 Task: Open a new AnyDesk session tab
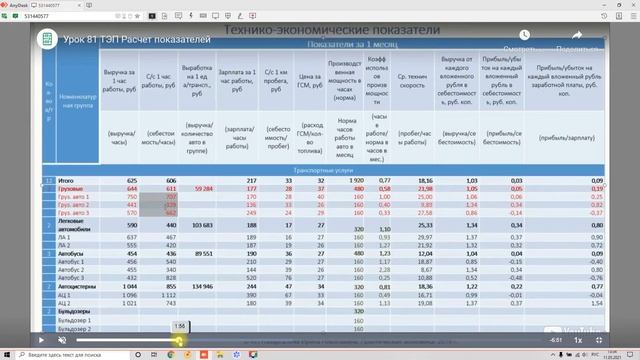point(89,5)
